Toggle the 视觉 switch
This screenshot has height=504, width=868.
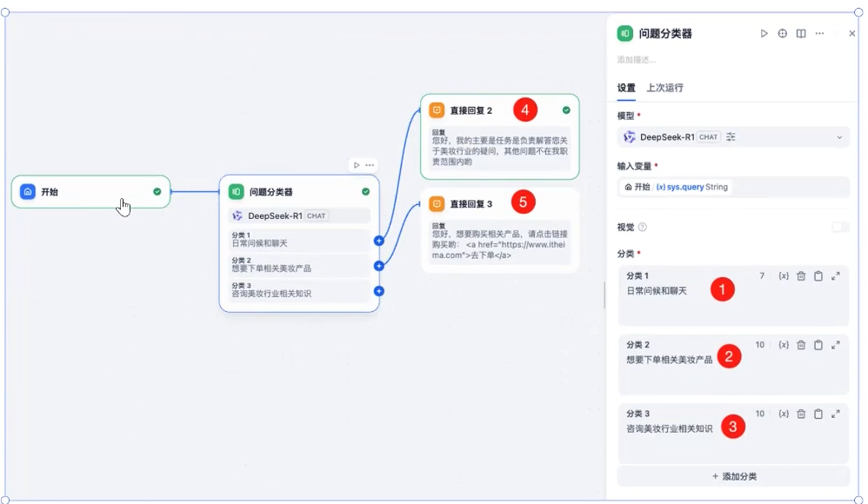point(840,227)
